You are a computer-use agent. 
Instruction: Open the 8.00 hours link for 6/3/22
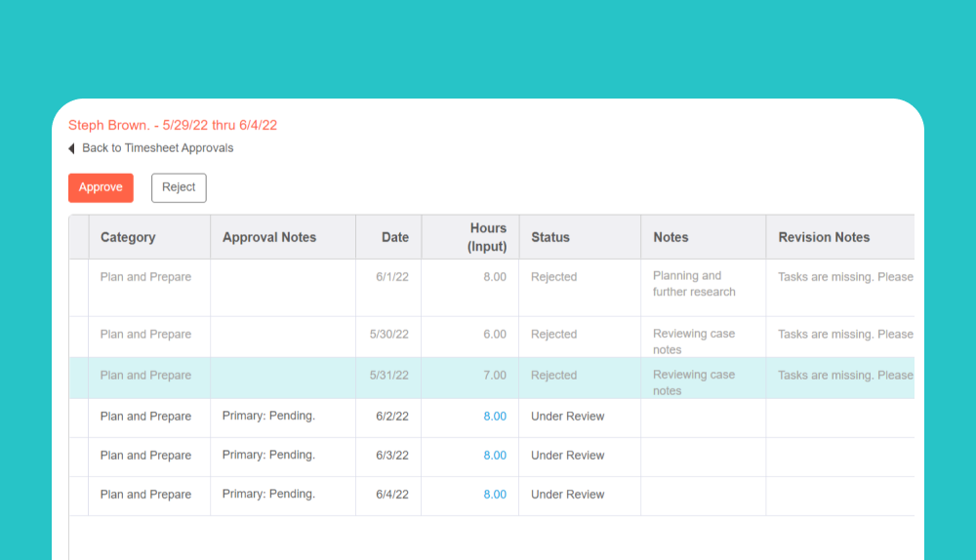pos(495,456)
